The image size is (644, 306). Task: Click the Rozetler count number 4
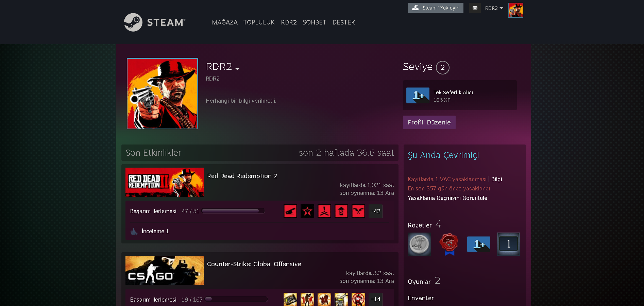(439, 224)
